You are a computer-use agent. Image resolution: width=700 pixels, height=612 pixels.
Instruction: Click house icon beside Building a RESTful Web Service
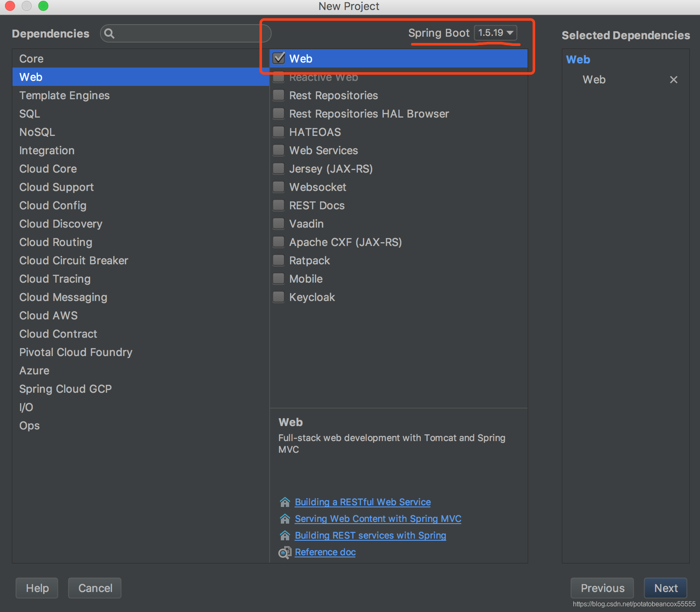[285, 502]
